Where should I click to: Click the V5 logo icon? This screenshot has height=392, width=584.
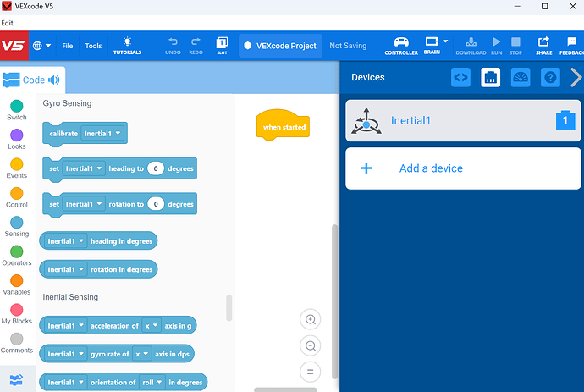[14, 46]
